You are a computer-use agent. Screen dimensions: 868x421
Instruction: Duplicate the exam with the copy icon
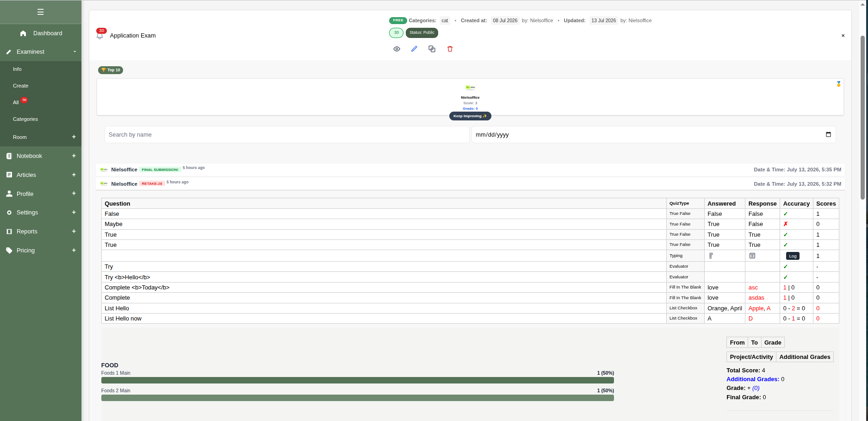click(432, 49)
